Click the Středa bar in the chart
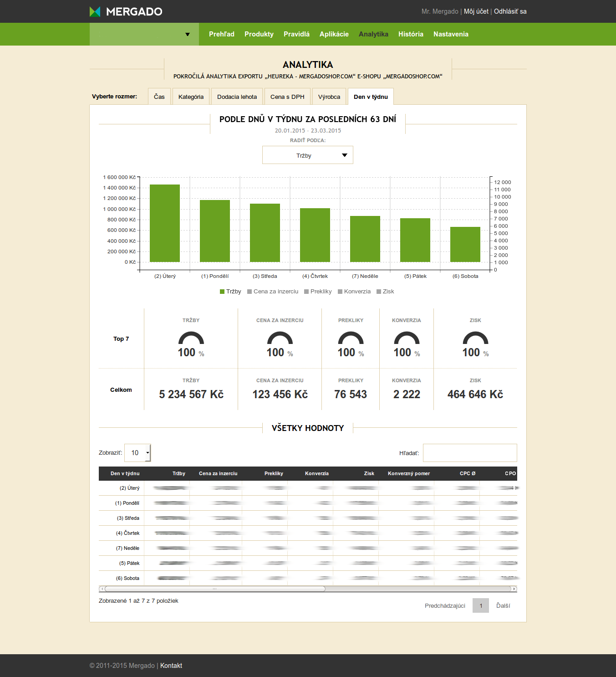Image resolution: width=616 pixels, height=677 pixels. click(265, 233)
